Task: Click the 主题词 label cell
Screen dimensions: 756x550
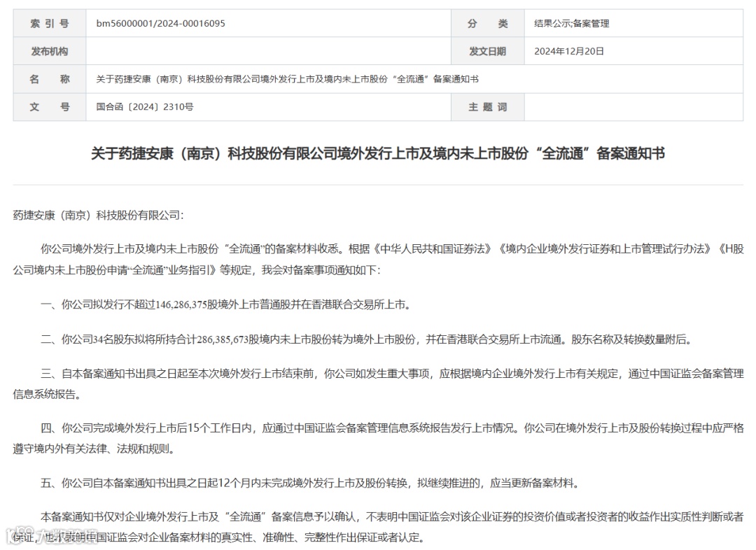Action: coord(487,107)
